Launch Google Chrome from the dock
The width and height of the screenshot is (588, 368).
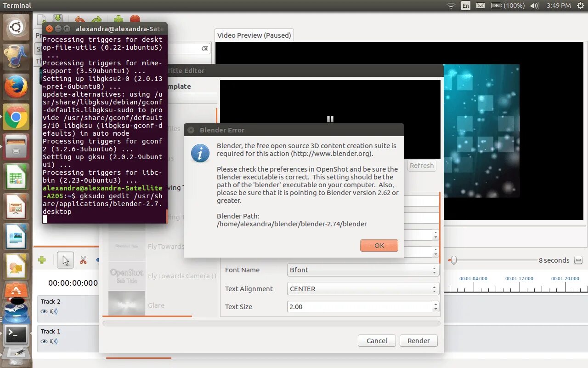[16, 117]
